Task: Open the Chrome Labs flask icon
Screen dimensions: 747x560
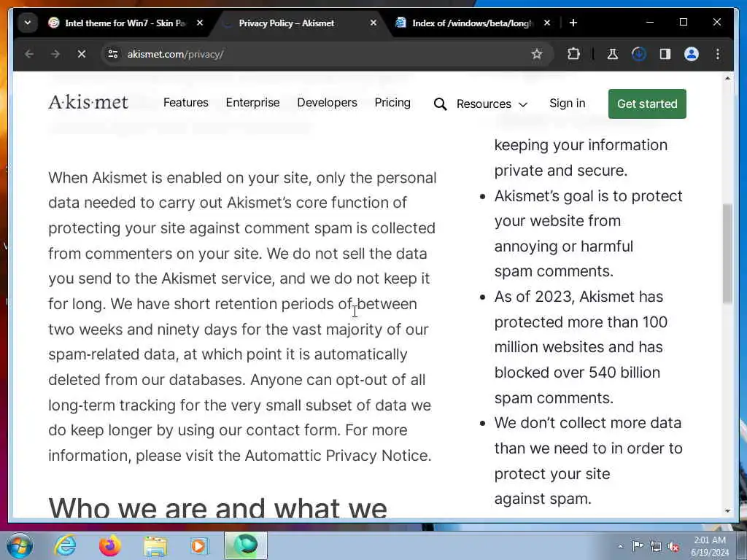Action: click(613, 54)
